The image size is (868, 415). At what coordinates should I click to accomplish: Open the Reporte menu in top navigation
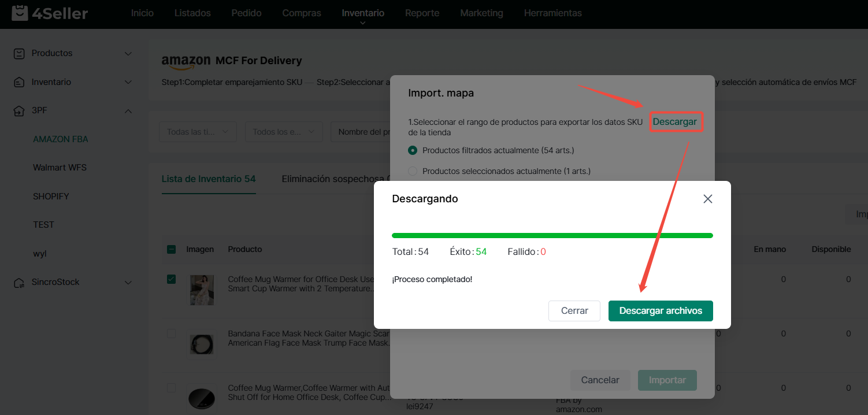(422, 13)
